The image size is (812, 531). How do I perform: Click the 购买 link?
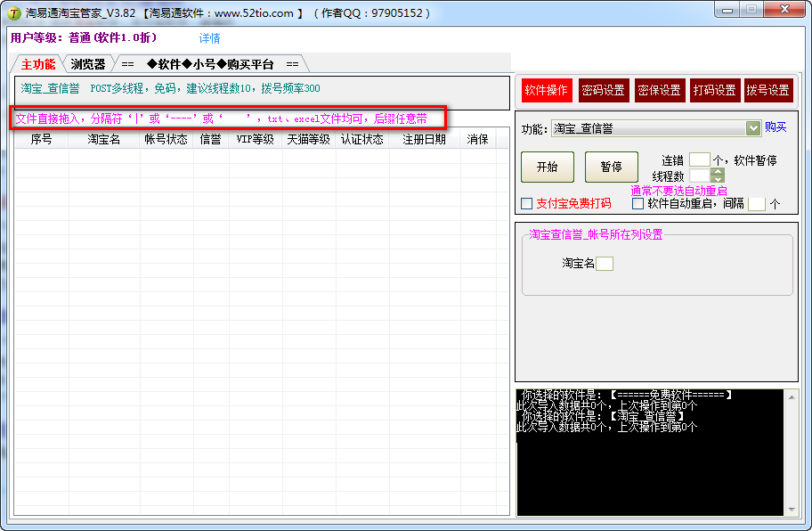[775, 127]
